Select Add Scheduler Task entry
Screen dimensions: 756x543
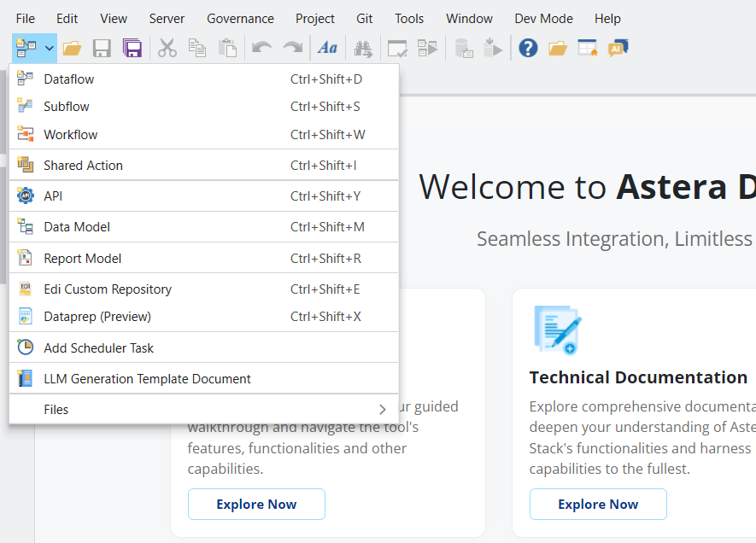pos(99,348)
